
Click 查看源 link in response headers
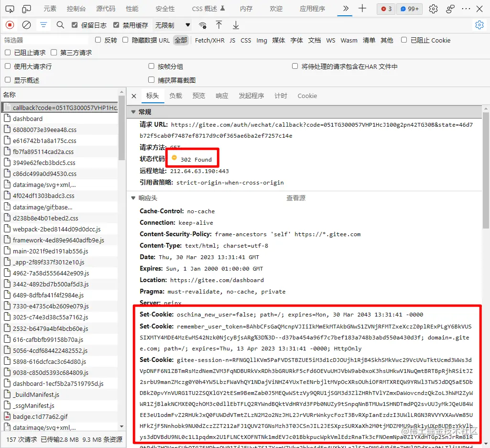point(296,198)
